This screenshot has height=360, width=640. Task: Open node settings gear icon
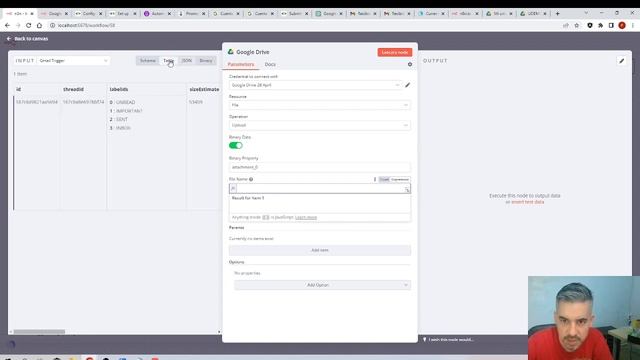point(410,64)
